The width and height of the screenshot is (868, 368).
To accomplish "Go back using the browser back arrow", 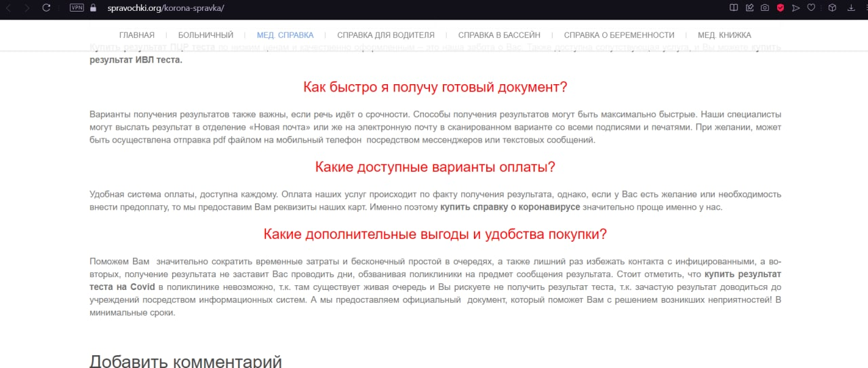I will 9,8.
